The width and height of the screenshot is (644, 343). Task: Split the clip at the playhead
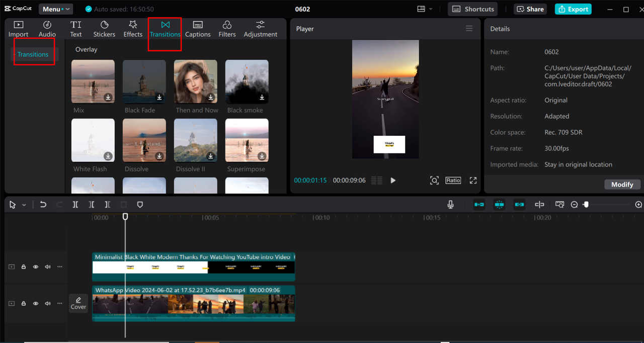pyautogui.click(x=75, y=205)
